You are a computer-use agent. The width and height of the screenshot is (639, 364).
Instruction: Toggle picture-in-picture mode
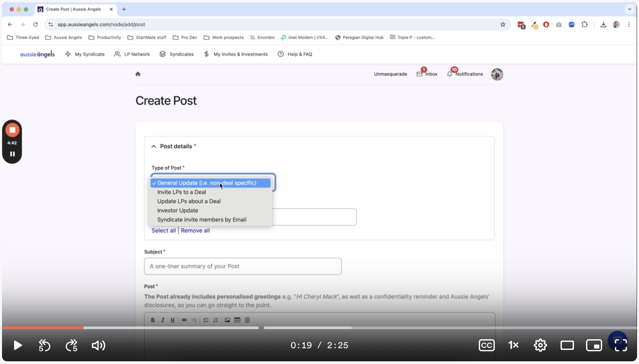pyautogui.click(x=594, y=345)
